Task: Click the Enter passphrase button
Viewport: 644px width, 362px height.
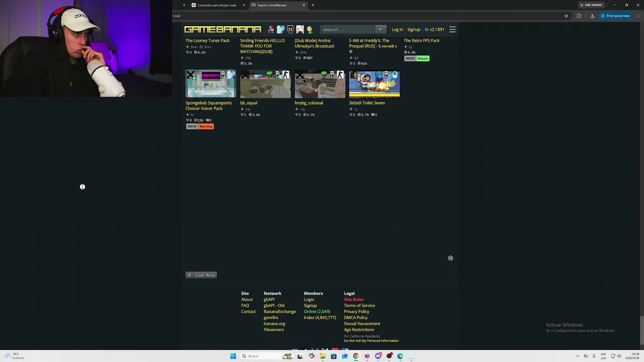Action: coord(615,16)
